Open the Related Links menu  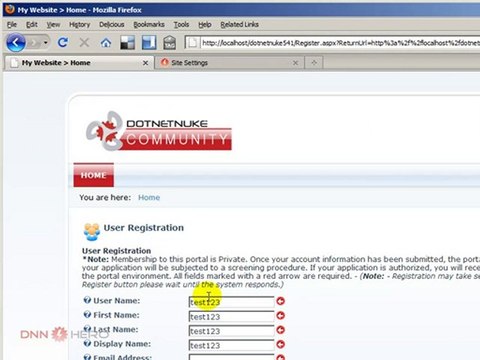[x=239, y=25]
